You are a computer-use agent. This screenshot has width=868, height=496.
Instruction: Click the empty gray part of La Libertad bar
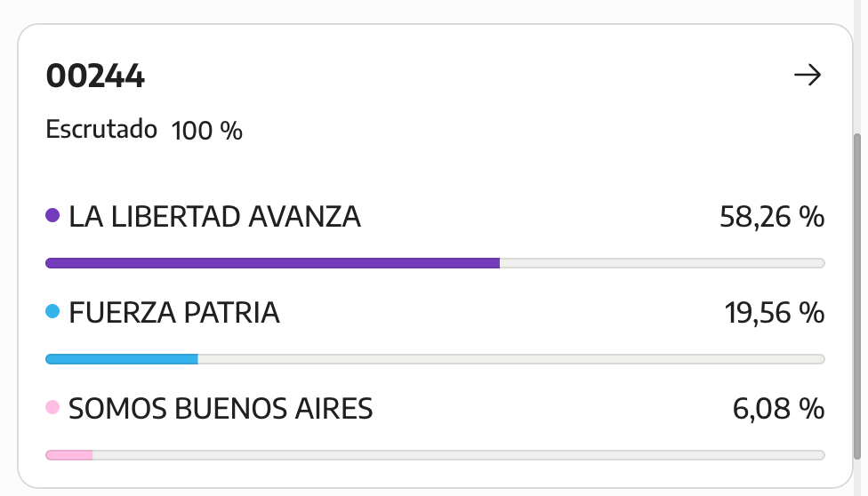(663, 263)
